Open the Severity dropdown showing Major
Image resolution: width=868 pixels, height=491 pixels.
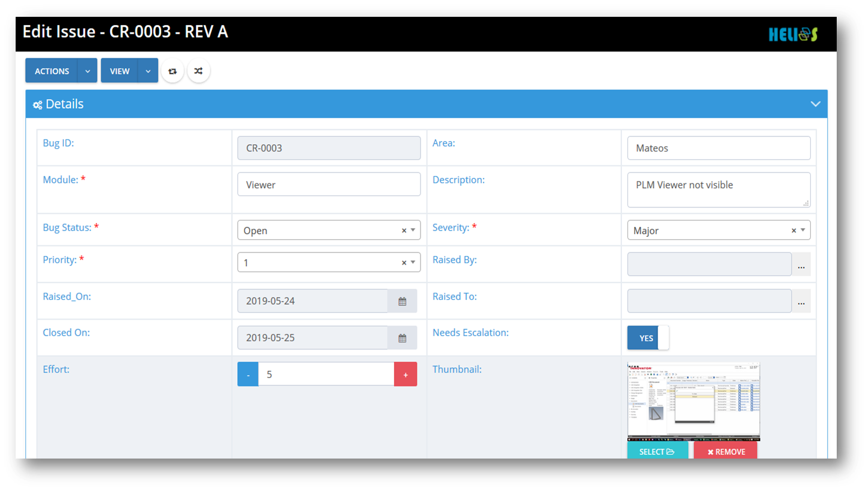(710, 230)
